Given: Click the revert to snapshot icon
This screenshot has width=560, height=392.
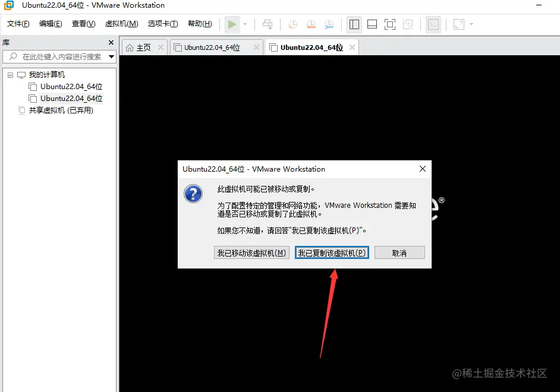Looking at the screenshot, I should point(311,24).
